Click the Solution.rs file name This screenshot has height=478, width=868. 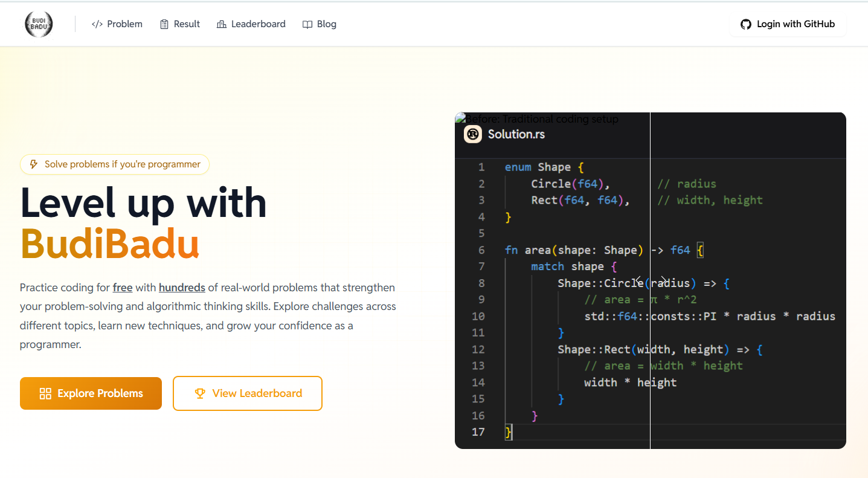[516, 134]
